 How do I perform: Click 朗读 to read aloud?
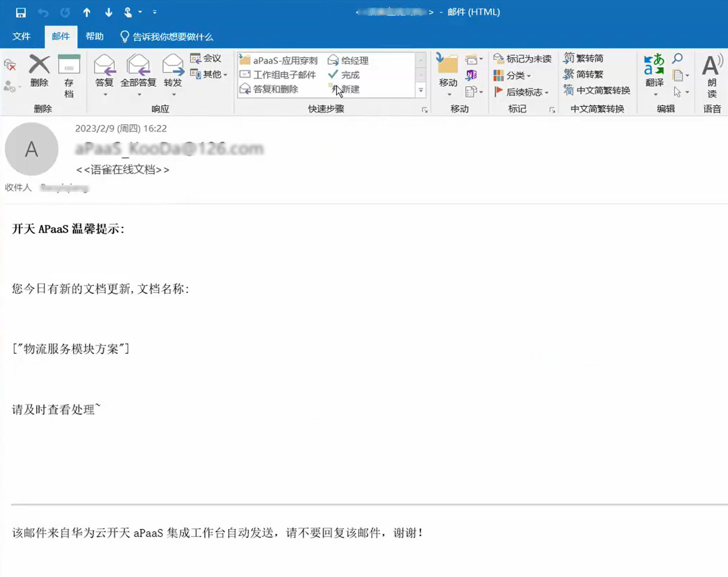coord(712,76)
